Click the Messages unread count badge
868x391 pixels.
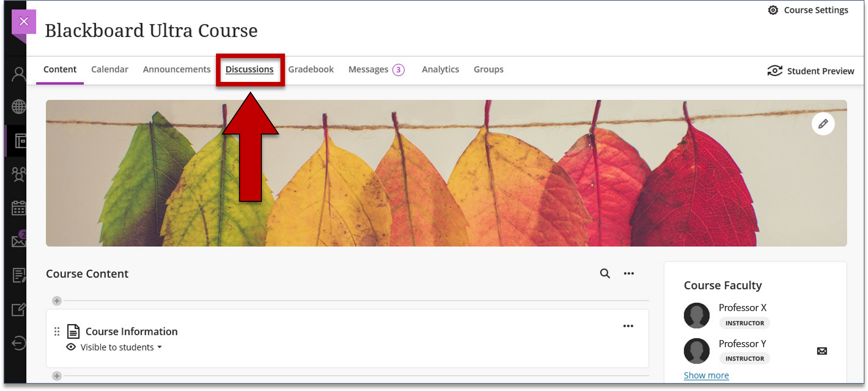click(398, 70)
